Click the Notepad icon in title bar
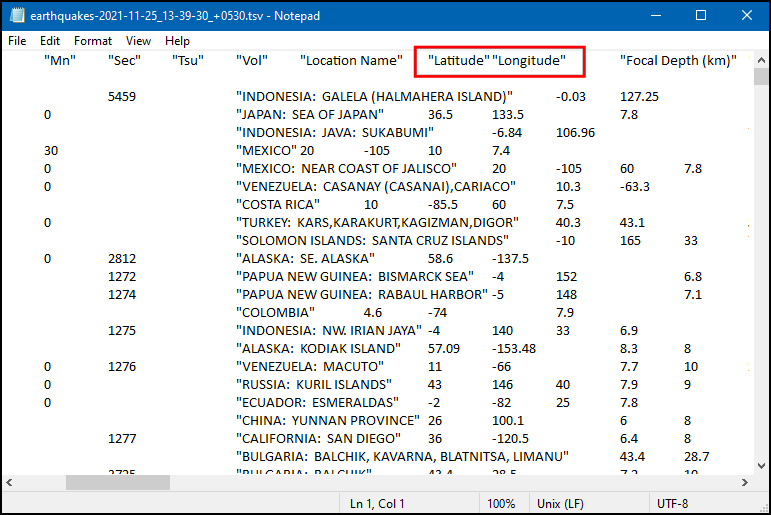Image resolution: width=771 pixels, height=515 pixels. (17, 15)
